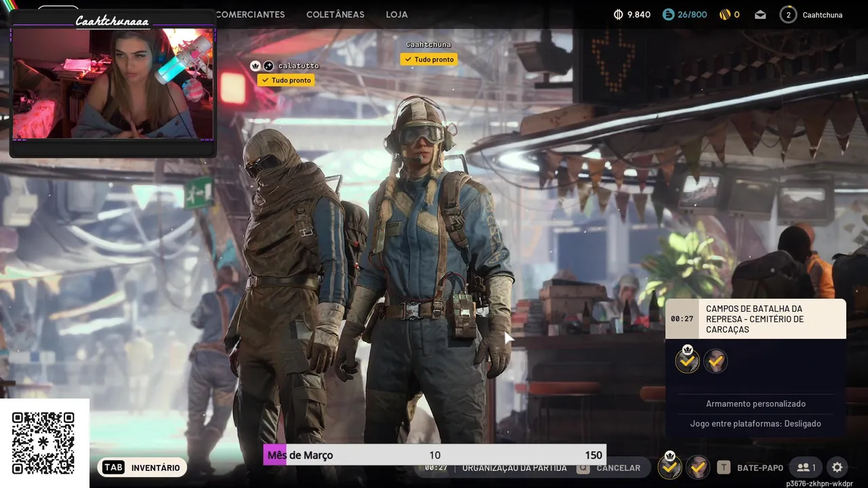Click the blue 26/800 token icon
This screenshot has height=488, width=868.
669,14
